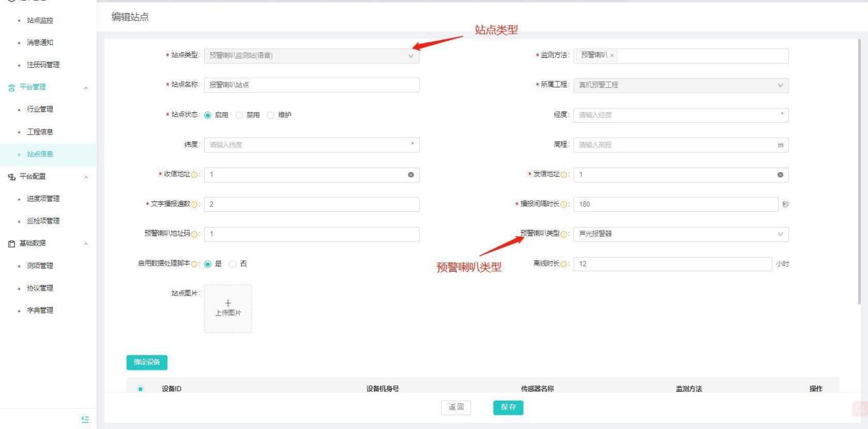The height and width of the screenshot is (429, 868).
Task: Expand the 所属工程 dropdown
Action: coord(681,85)
